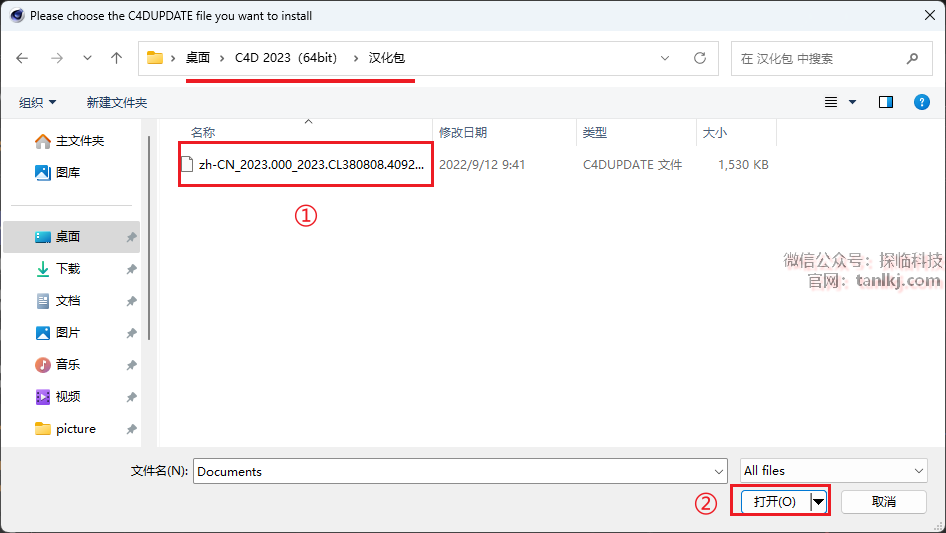Select 桌面 in the address breadcrumb
This screenshot has height=533, width=946.
[x=198, y=58]
